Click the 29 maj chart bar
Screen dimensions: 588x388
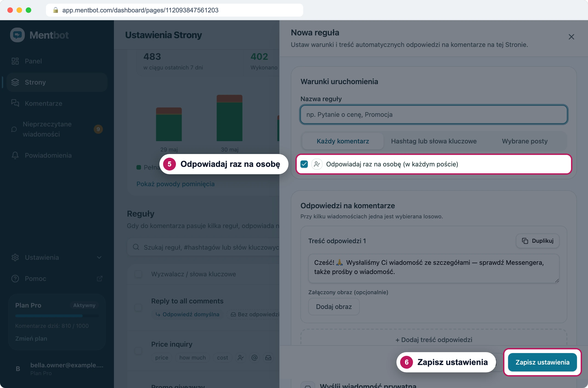point(169,124)
